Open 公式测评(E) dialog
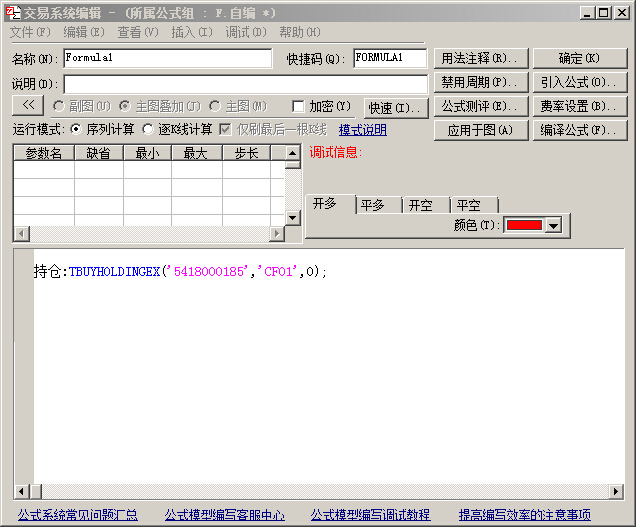Screen dimensions: 636x527 point(481,106)
